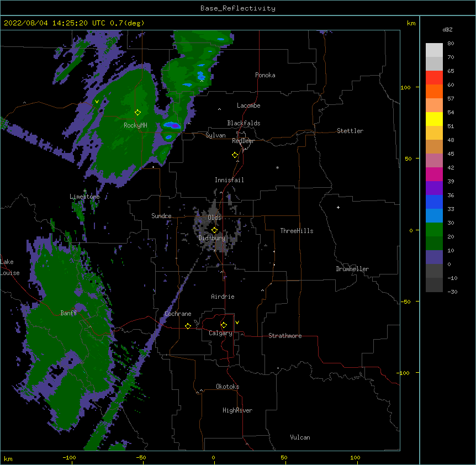Click the Strathmore label
This screenshot has width=476, height=465.
tap(285, 336)
